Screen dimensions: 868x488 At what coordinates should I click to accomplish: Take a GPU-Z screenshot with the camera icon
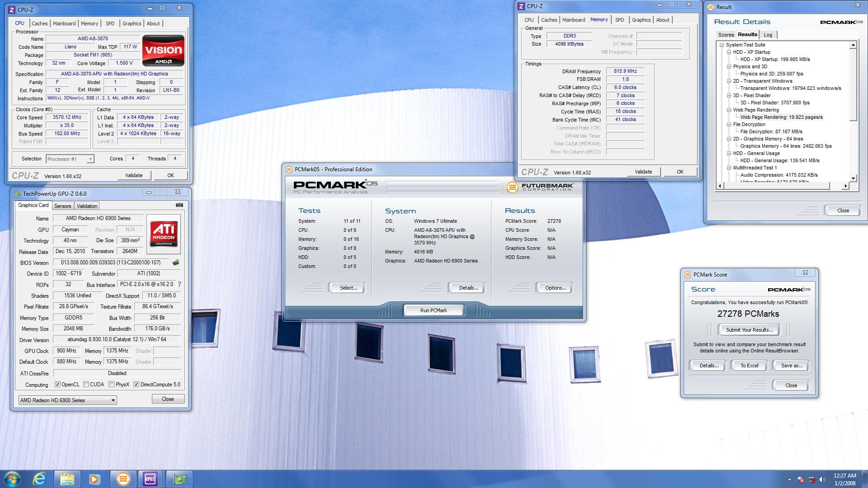point(179,205)
